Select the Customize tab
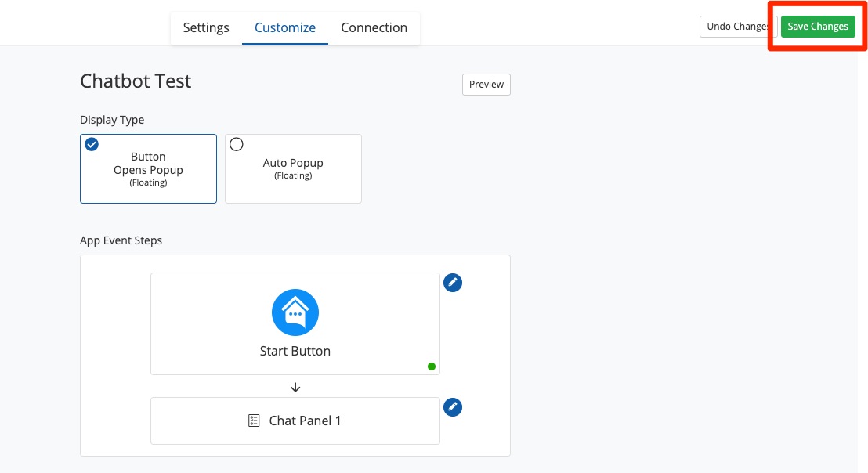This screenshot has height=473, width=868. pos(285,27)
